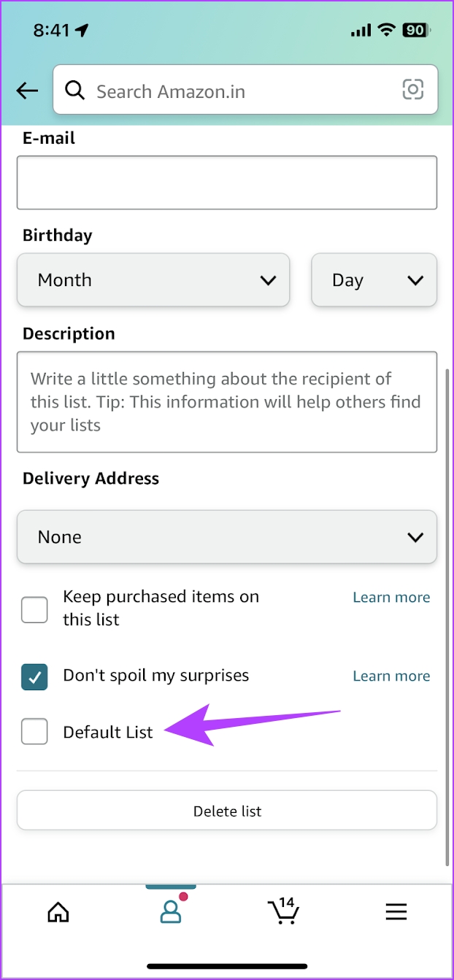Open the hamburger menu icon
Viewport: 454px width, 980px height.
[396, 911]
